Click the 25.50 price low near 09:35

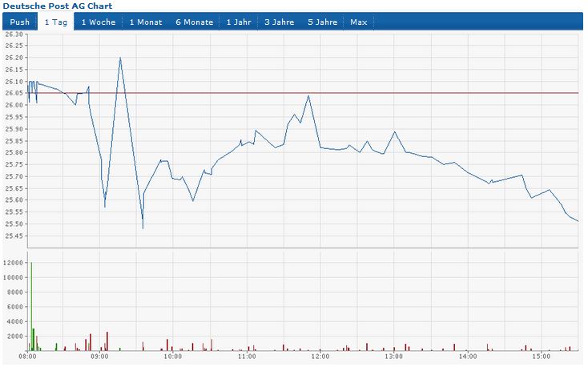coord(143,228)
